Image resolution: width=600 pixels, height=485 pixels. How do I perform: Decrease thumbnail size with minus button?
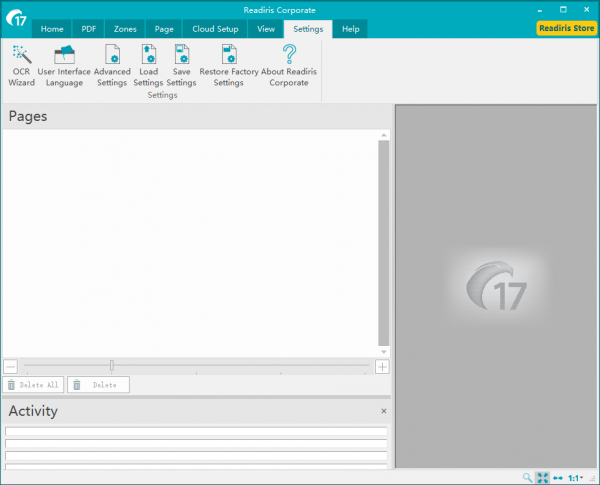pos(11,367)
